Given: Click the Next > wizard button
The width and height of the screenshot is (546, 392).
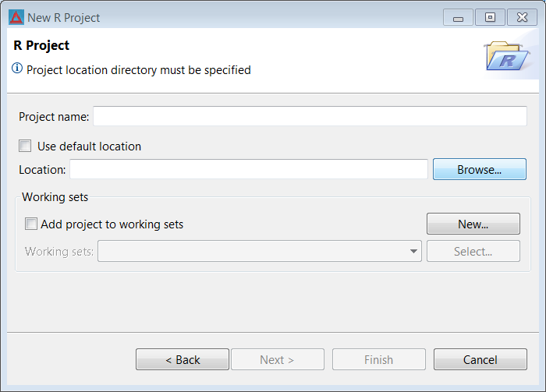Looking at the screenshot, I should click(x=278, y=359).
